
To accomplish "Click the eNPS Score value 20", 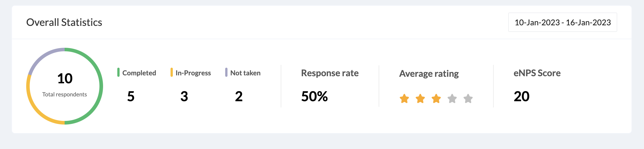I will 522,96.
